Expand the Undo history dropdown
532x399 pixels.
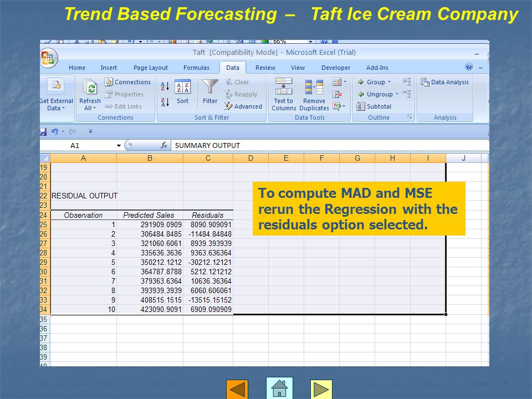point(63,132)
